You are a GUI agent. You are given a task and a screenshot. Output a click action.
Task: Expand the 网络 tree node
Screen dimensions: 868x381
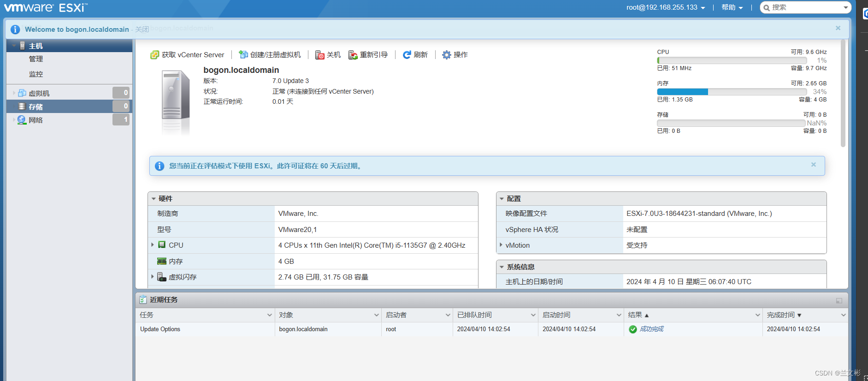point(14,120)
